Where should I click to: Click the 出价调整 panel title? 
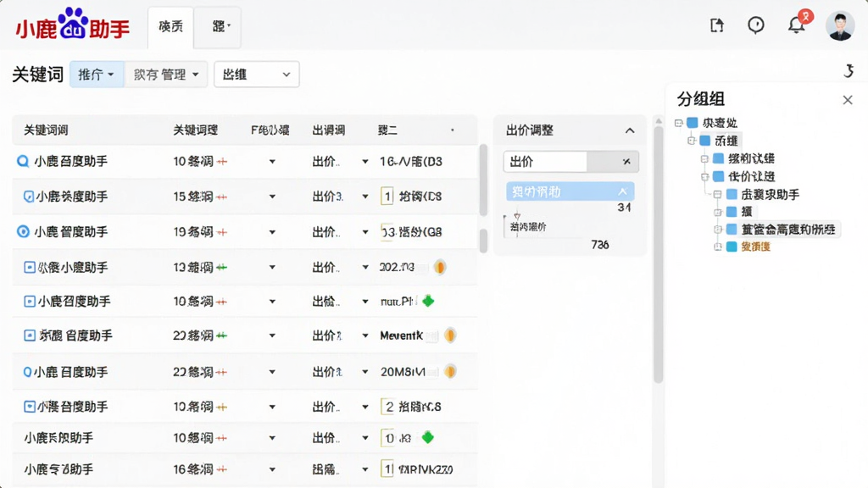(530, 130)
